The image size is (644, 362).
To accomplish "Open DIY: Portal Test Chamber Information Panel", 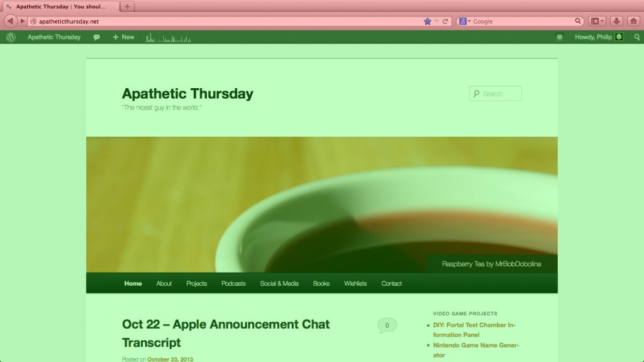I will tap(474, 330).
